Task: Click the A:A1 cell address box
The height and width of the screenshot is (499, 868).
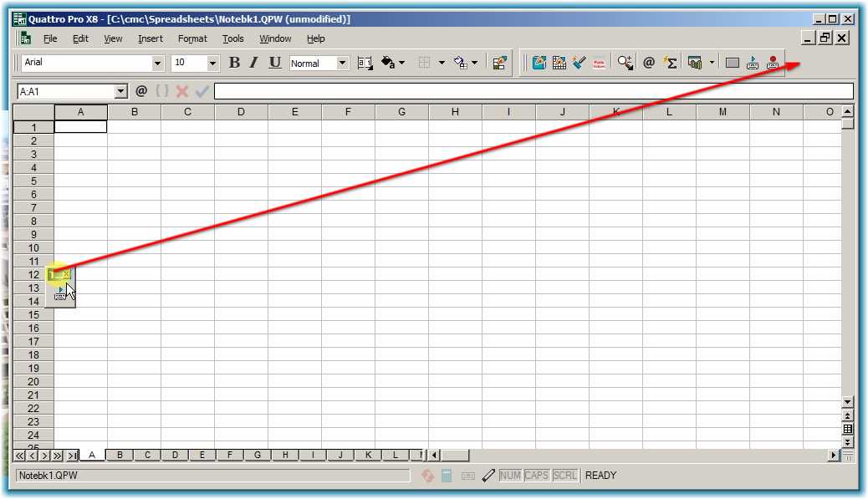Action: click(x=65, y=91)
